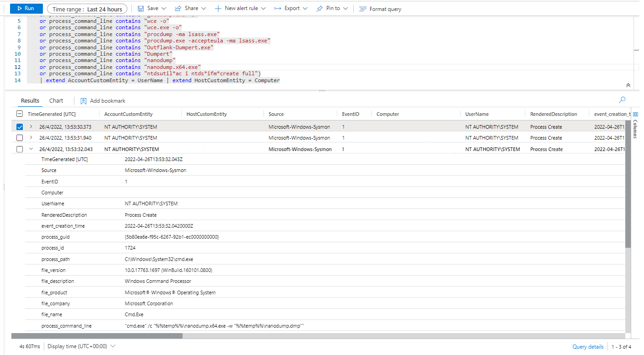
Task: Click the Add bookmark icon
Action: point(84,101)
